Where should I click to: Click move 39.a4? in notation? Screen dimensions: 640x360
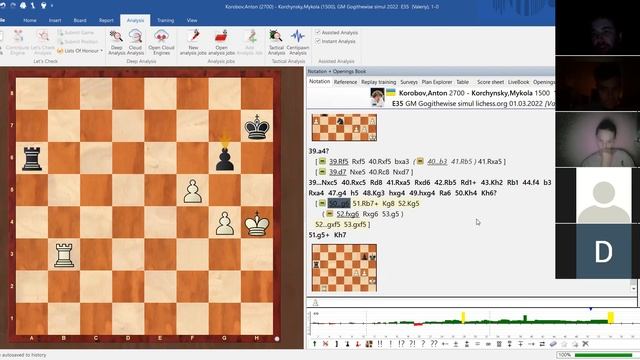[319, 151]
